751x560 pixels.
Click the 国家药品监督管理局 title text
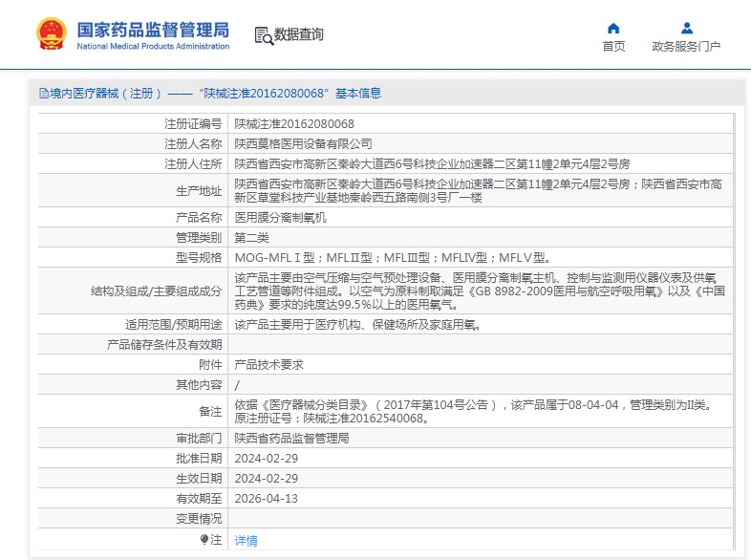(x=153, y=28)
